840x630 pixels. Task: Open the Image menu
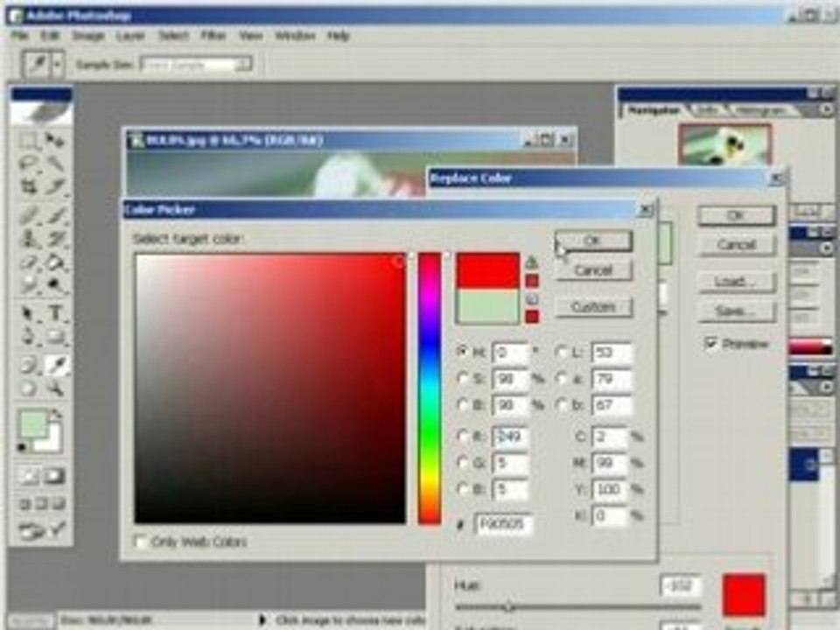pyautogui.click(x=88, y=36)
